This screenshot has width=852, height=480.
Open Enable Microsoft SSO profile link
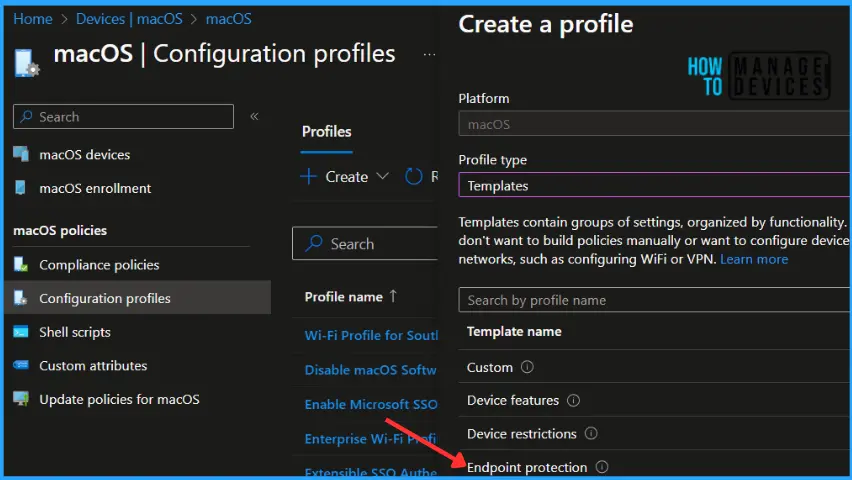pyautogui.click(x=371, y=404)
